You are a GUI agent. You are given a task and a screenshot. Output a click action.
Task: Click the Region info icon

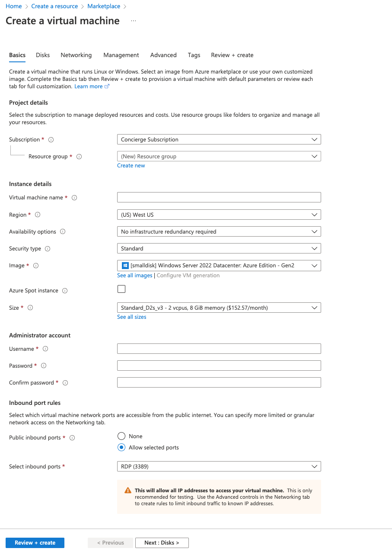coord(38,215)
